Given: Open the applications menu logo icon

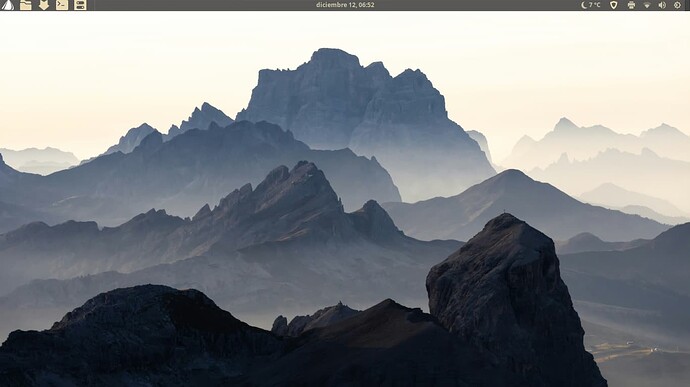Looking at the screenshot, I should (x=7, y=5).
